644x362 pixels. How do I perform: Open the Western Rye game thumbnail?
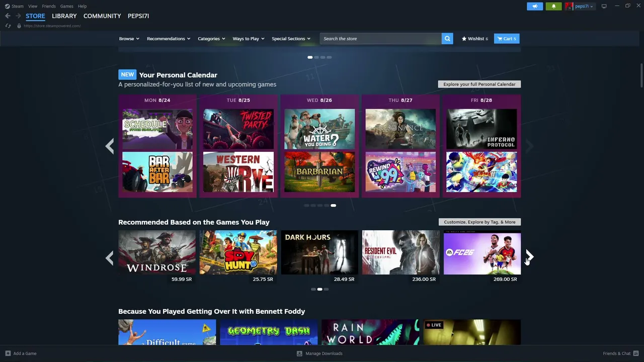pos(238,172)
